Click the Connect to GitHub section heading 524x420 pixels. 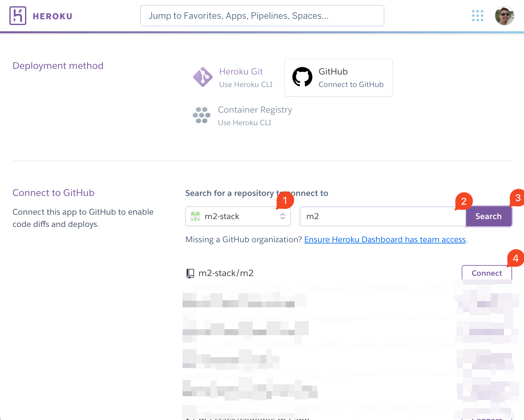pos(53,192)
